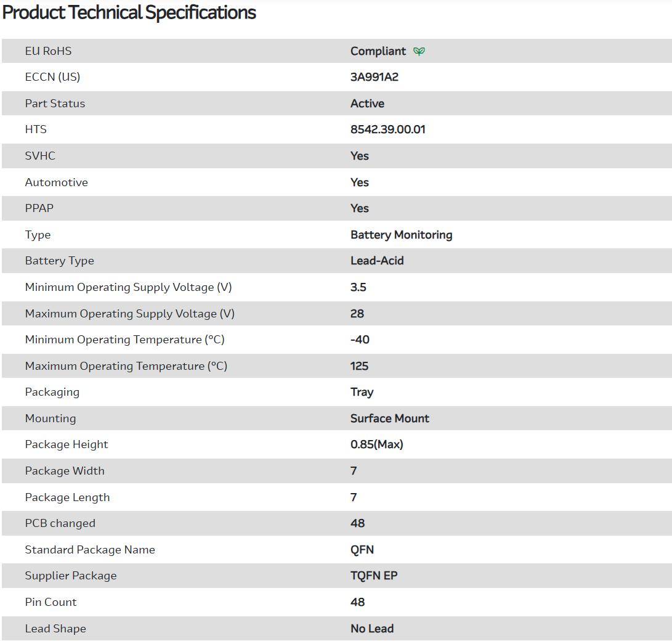The image size is (672, 641).
Task: Click the HTS code 8542.39.00.01
Action: click(x=387, y=129)
